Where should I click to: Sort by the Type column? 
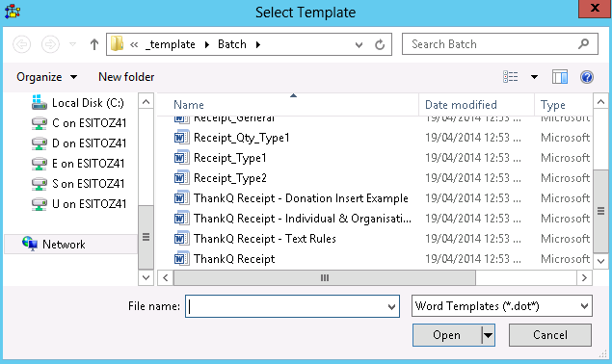[552, 105]
